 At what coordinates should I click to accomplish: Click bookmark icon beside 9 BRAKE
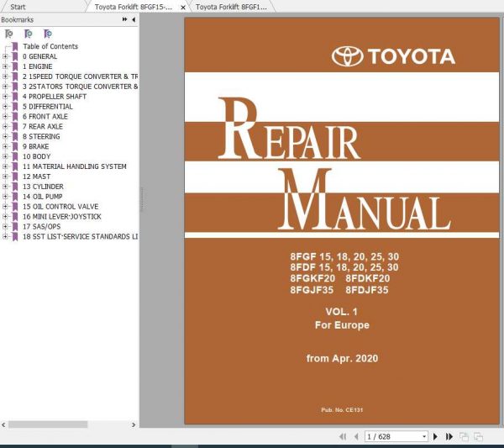[x=15, y=146]
